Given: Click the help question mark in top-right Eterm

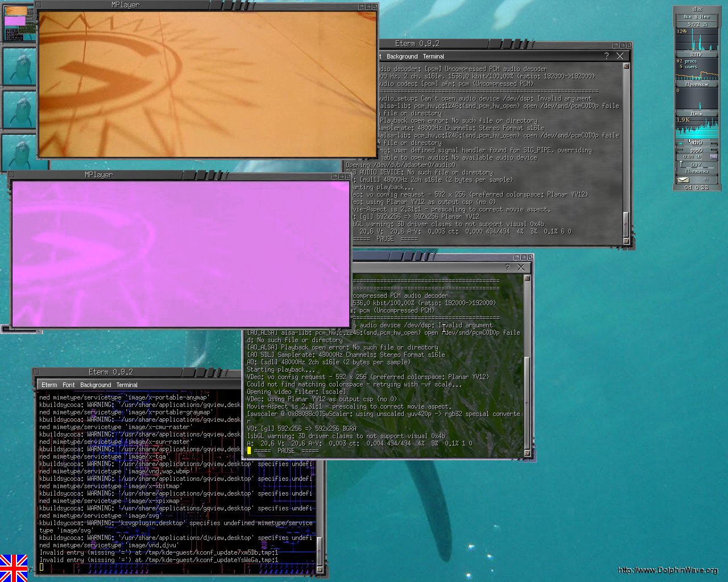Looking at the screenshot, I should (606, 56).
